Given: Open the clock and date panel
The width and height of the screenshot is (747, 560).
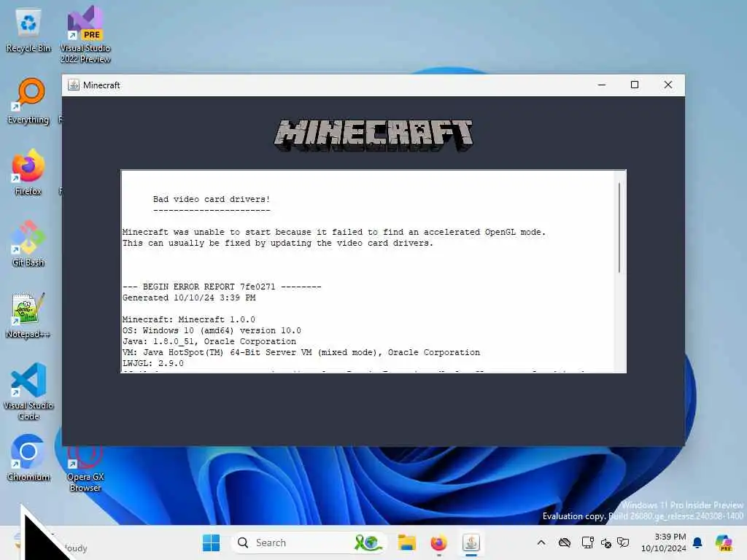Looking at the screenshot, I should coord(664,542).
